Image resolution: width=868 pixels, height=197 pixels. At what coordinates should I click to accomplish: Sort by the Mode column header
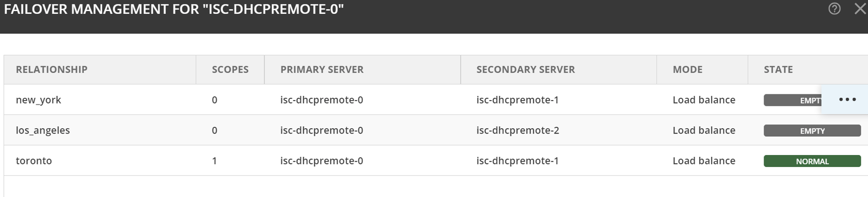[x=687, y=70]
